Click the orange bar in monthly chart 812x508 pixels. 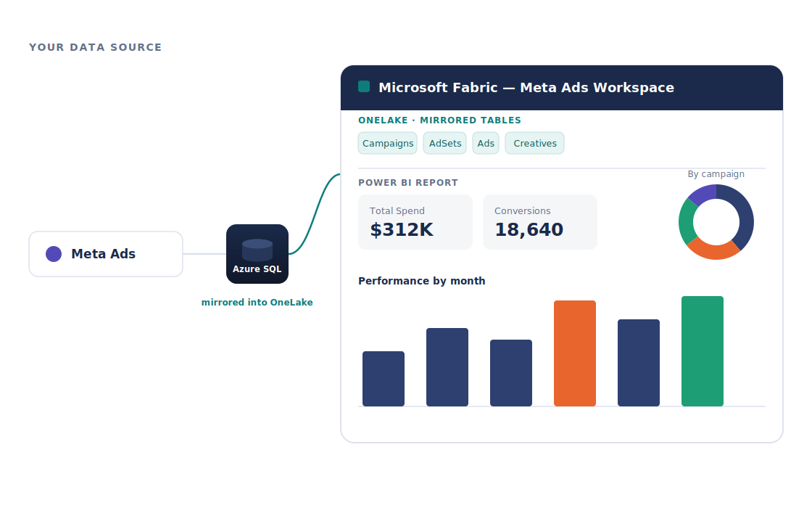pyautogui.click(x=575, y=353)
